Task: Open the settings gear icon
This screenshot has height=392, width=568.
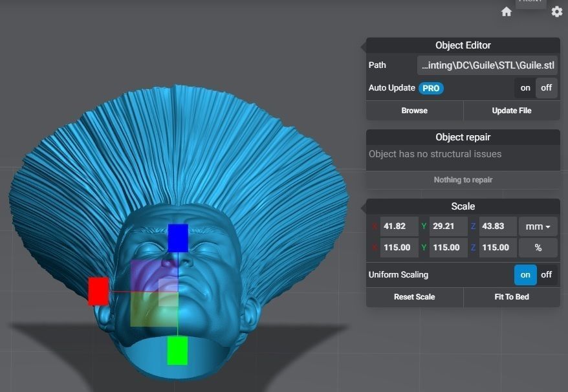Action: click(557, 12)
